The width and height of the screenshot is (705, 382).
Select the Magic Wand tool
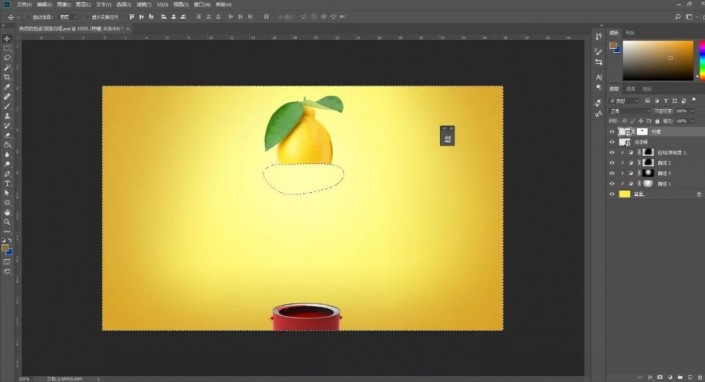(7, 68)
